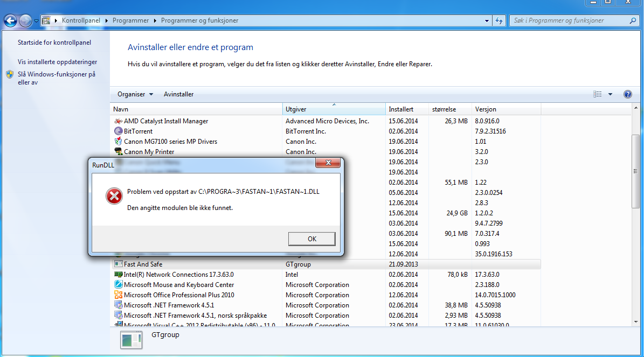The height and width of the screenshot is (357, 644).
Task: Open Vis installerte oppdateringer link
Action: [x=58, y=62]
